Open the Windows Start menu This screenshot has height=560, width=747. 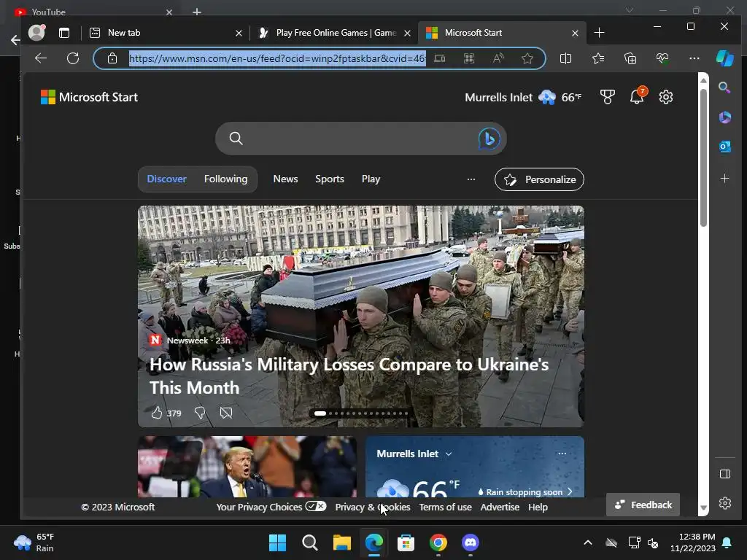277,542
